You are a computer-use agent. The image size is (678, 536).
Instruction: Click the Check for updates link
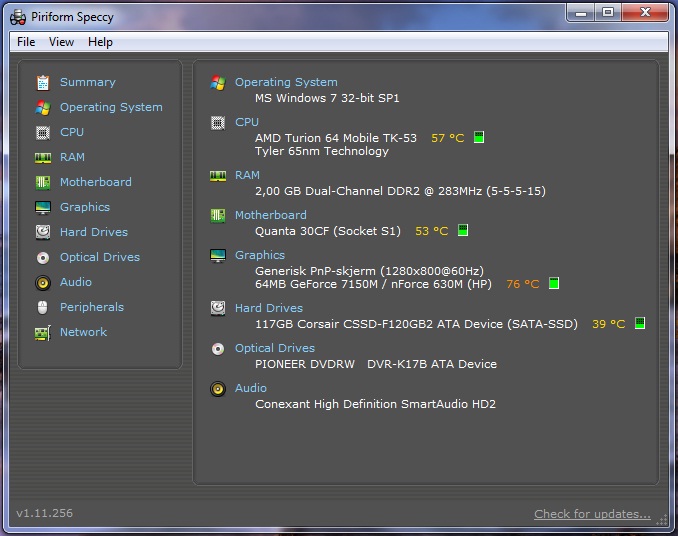pyautogui.click(x=592, y=514)
